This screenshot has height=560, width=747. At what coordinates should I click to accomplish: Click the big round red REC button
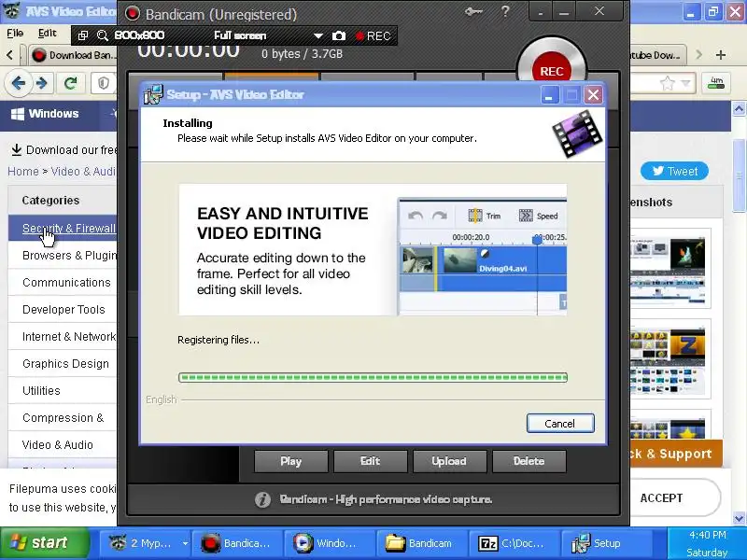point(552,71)
